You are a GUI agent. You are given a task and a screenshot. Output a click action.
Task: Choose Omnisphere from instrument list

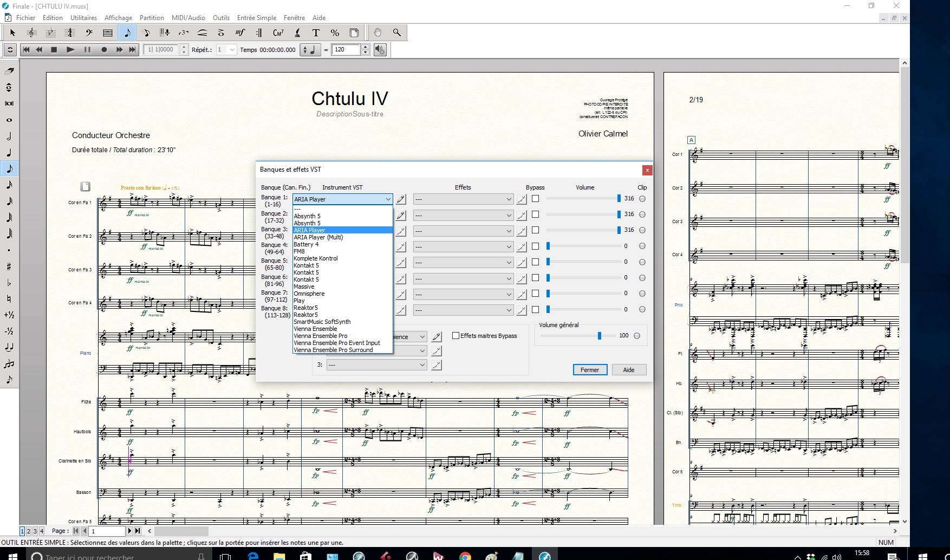pyautogui.click(x=342, y=294)
